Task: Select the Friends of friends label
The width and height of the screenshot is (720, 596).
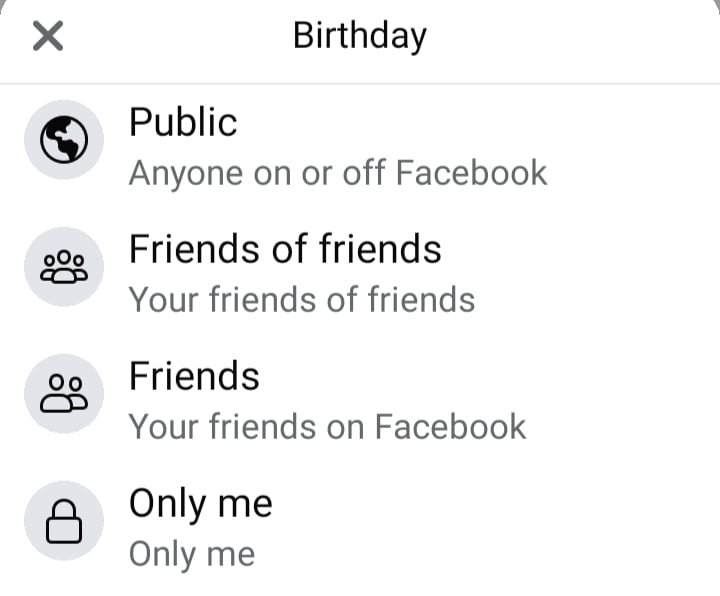Action: point(285,249)
